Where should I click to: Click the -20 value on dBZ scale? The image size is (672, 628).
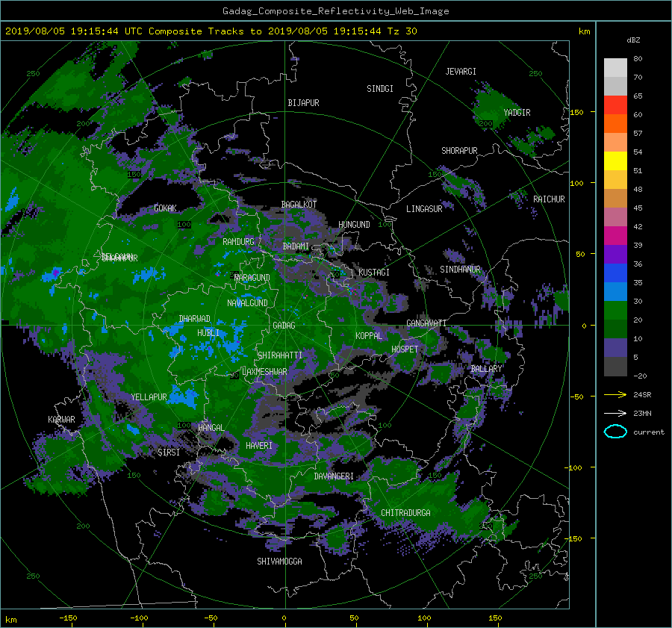click(x=640, y=376)
